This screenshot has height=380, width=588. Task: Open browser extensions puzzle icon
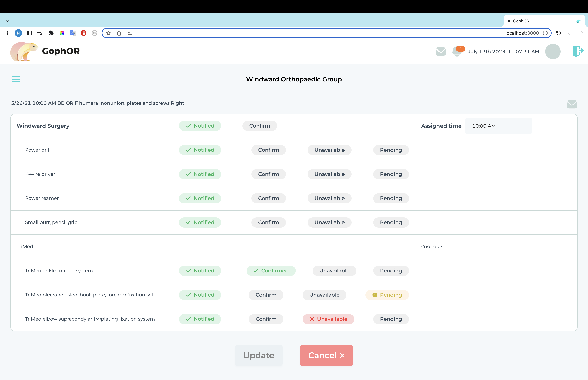[51, 33]
